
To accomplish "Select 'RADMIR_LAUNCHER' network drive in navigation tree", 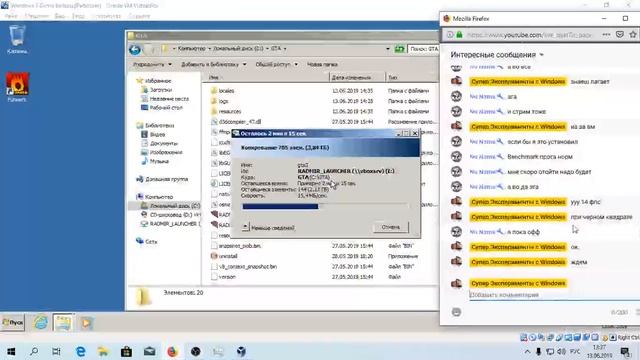I will [171, 224].
